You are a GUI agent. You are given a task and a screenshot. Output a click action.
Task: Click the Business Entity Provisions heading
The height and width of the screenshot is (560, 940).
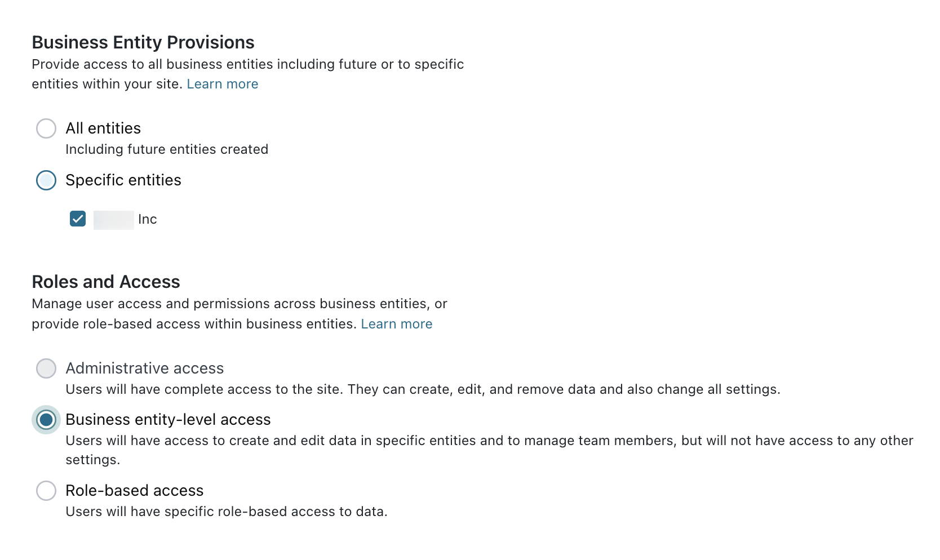tap(143, 42)
